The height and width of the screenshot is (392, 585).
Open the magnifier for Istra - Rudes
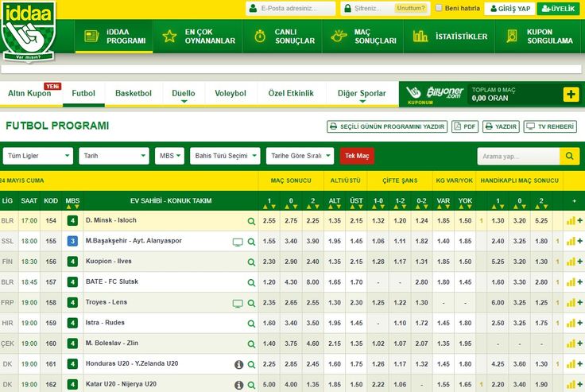click(x=251, y=324)
